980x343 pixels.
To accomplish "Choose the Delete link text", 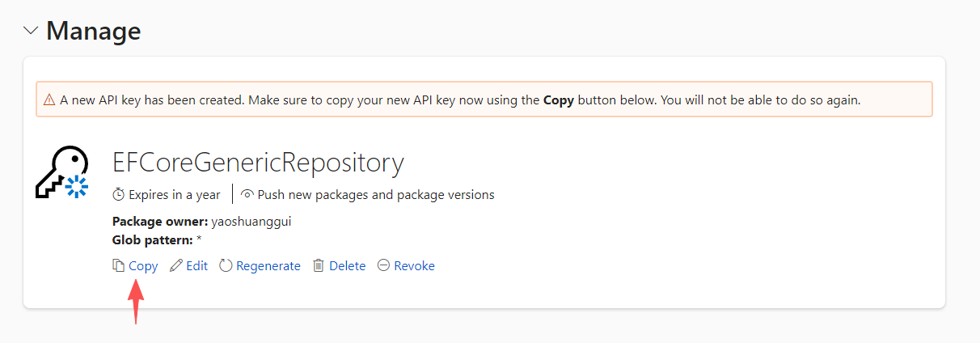I will click(x=347, y=265).
